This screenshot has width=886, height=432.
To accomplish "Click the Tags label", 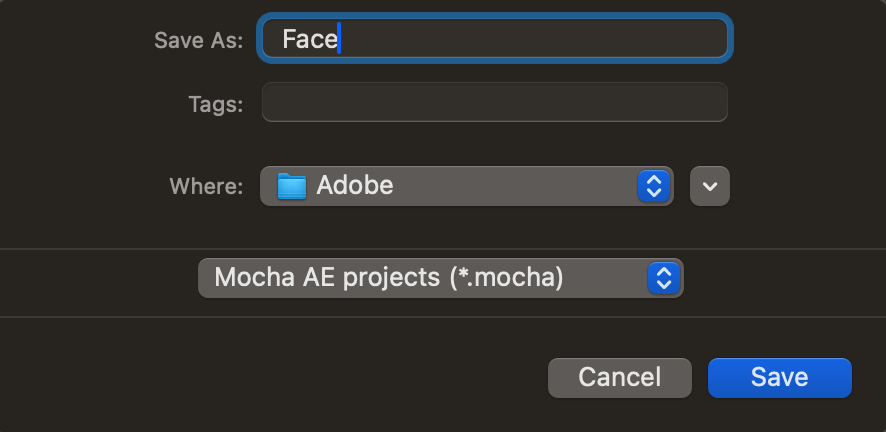I will tap(215, 104).
